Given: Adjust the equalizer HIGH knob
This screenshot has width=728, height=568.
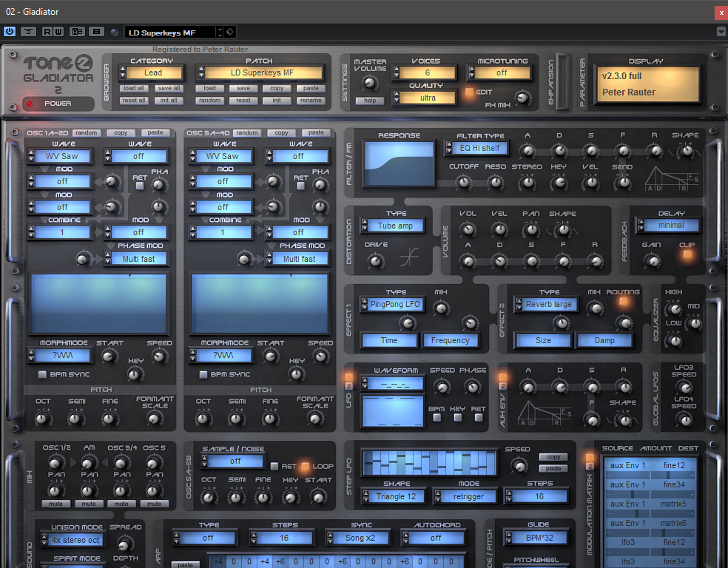Looking at the screenshot, I should tap(673, 308).
